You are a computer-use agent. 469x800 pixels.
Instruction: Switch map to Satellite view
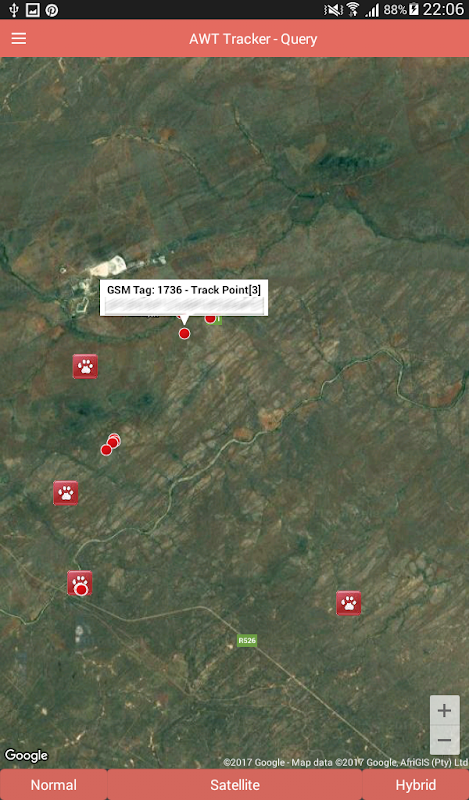(235, 785)
